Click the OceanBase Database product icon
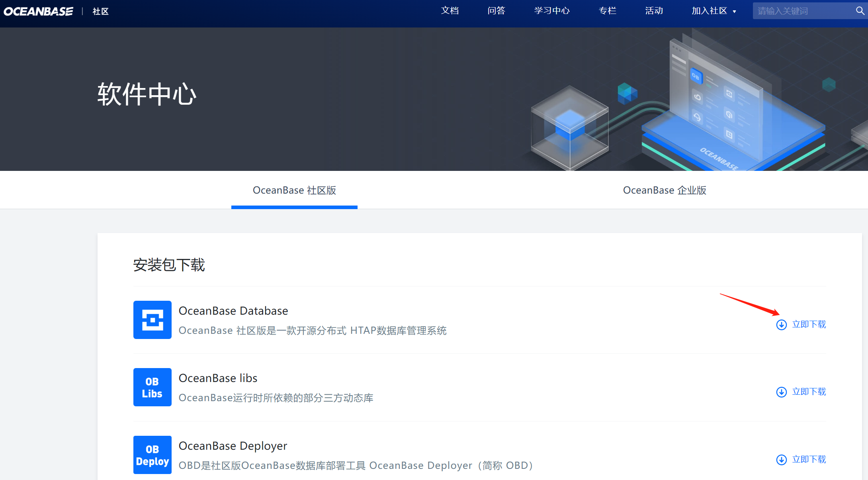 click(x=152, y=320)
